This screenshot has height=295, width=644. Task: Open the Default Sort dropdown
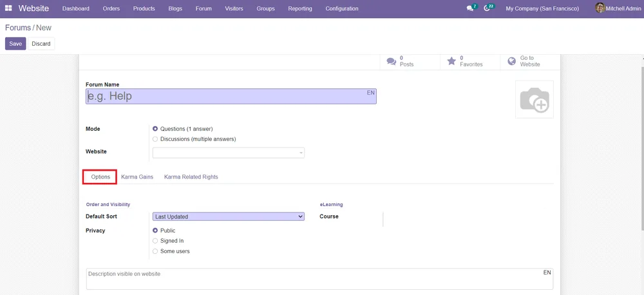point(229,216)
